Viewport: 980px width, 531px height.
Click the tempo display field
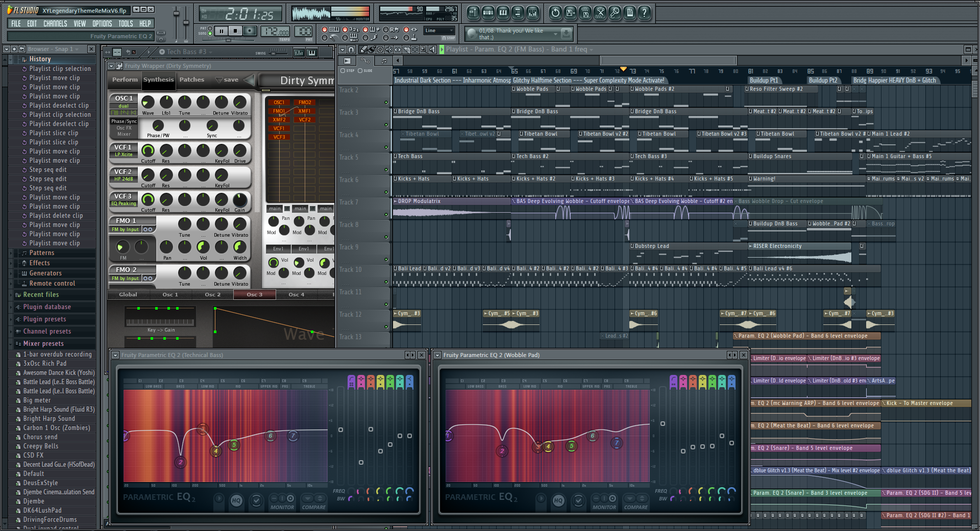(276, 32)
